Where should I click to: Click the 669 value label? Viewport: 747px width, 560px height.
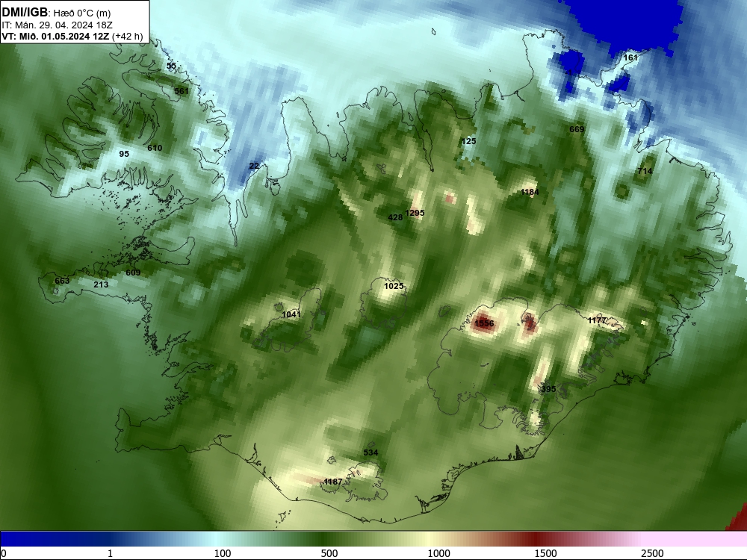(x=577, y=129)
